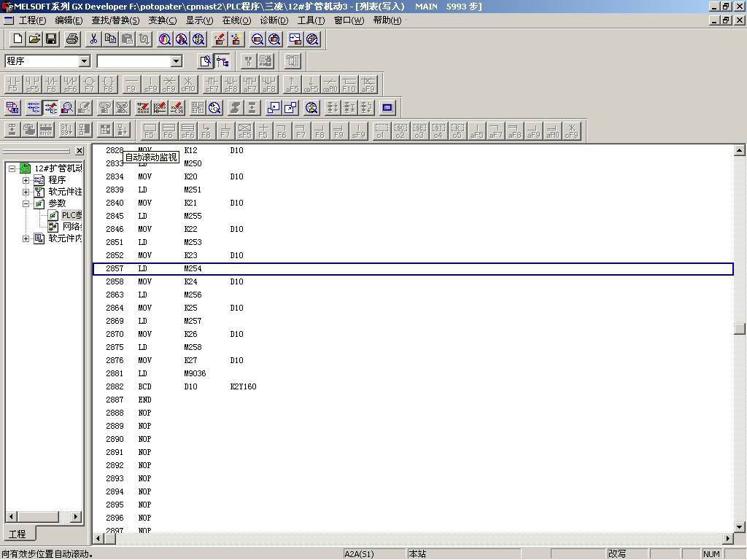The image size is (747, 560).
Task: Open the 程序 dropdown list
Action: 85,61
